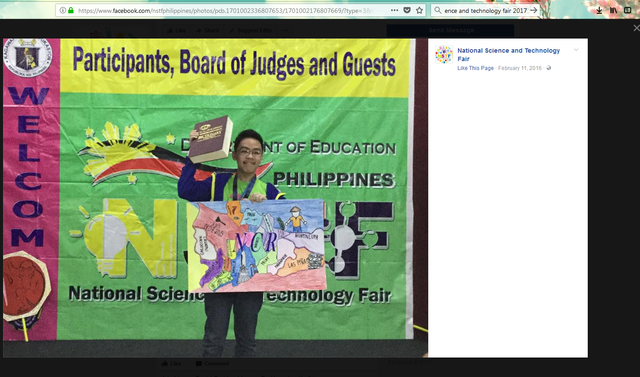The width and height of the screenshot is (640, 377).
Task: Open the dimmed page more-options ellipsis
Action: tap(284, 31)
